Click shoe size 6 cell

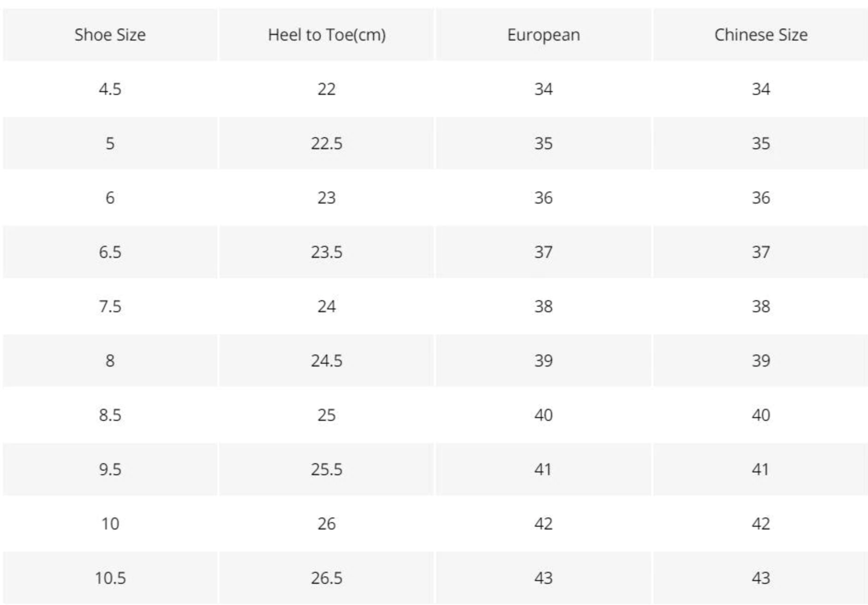(110, 198)
